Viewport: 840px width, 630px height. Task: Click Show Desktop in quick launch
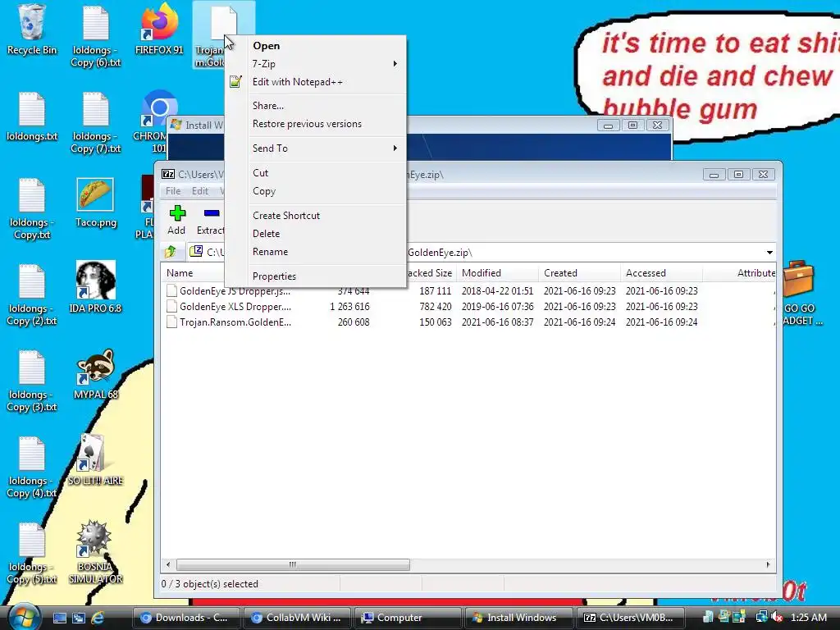pyautogui.click(x=59, y=618)
